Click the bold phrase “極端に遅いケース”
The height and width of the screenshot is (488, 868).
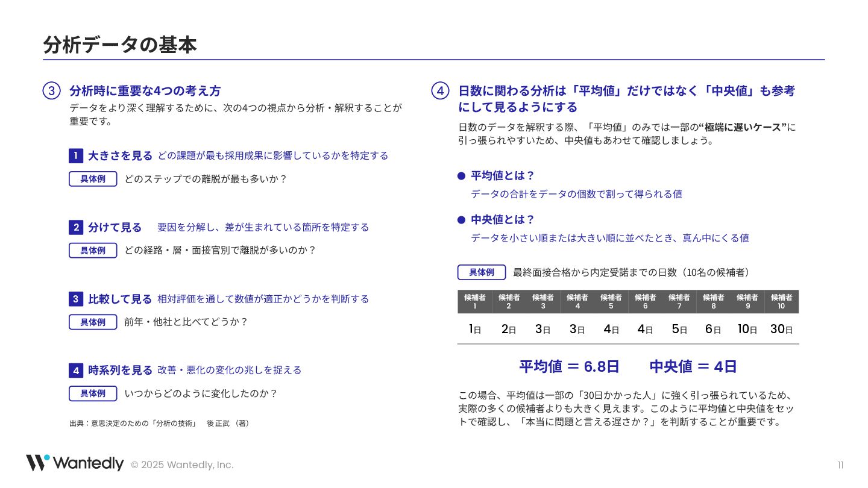coord(743,128)
